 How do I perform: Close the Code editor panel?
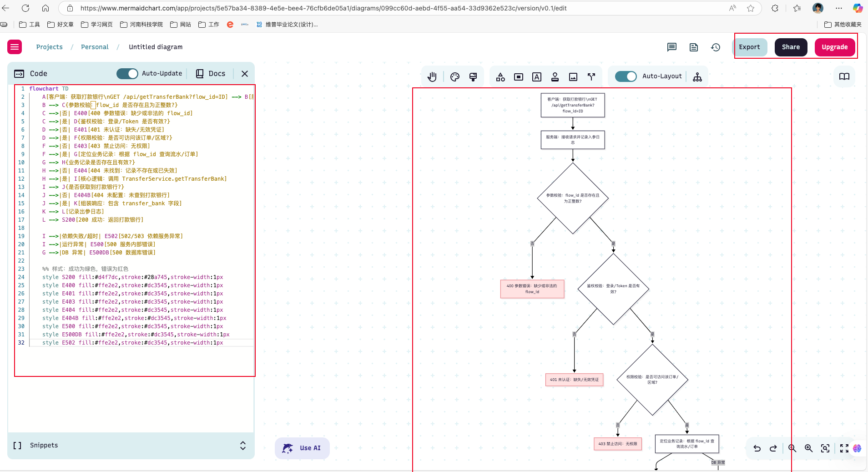(x=245, y=74)
